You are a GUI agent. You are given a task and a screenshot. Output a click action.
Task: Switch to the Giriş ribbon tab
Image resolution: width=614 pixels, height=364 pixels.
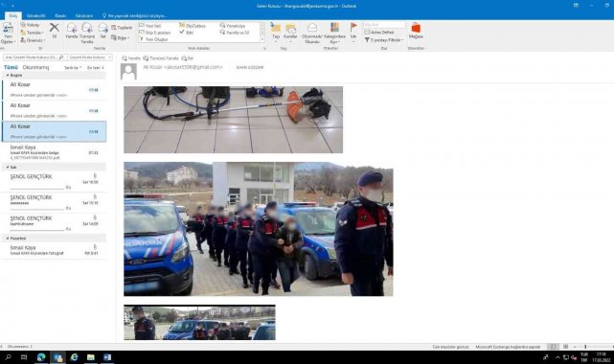[x=13, y=15]
